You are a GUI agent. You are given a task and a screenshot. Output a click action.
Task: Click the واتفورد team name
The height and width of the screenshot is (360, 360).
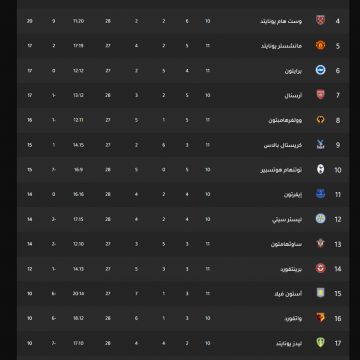pos(293,319)
